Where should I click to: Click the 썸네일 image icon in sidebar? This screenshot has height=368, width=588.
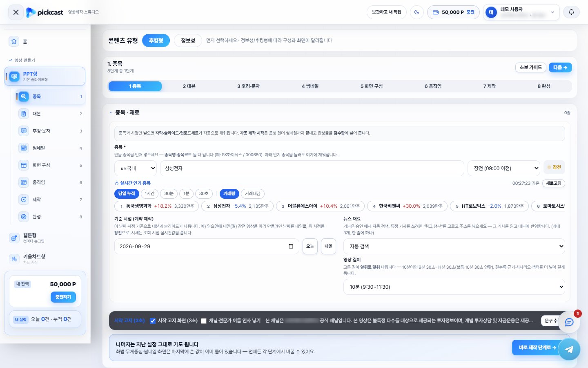coord(24,148)
